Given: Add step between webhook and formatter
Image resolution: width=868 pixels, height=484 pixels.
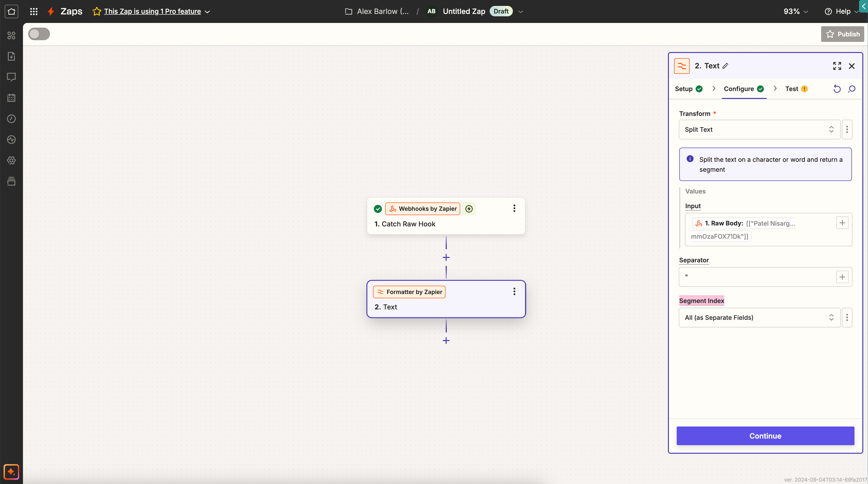Looking at the screenshot, I should click(446, 257).
